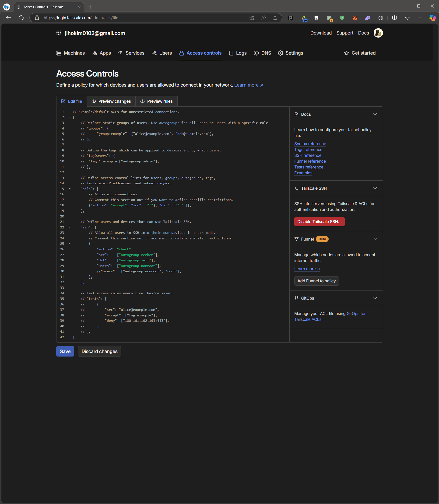Image resolution: width=439 pixels, height=504 pixels.
Task: Click the Save button
Action: tap(65, 351)
